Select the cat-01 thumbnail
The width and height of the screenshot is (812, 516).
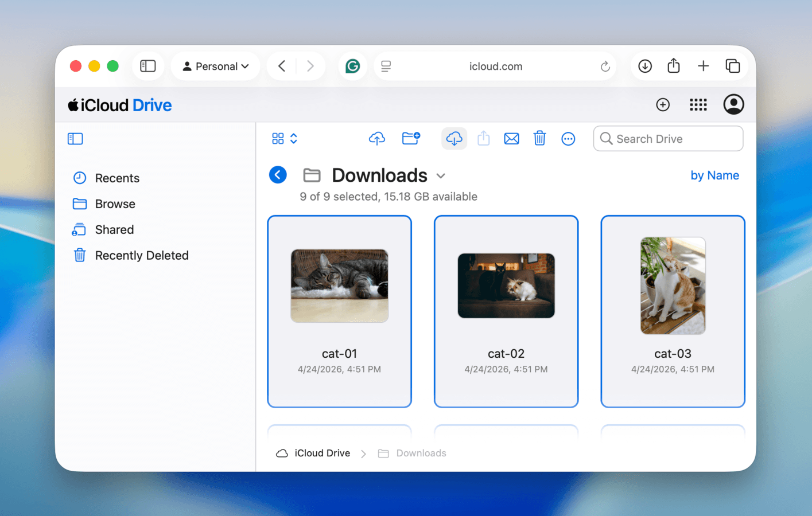click(340, 286)
